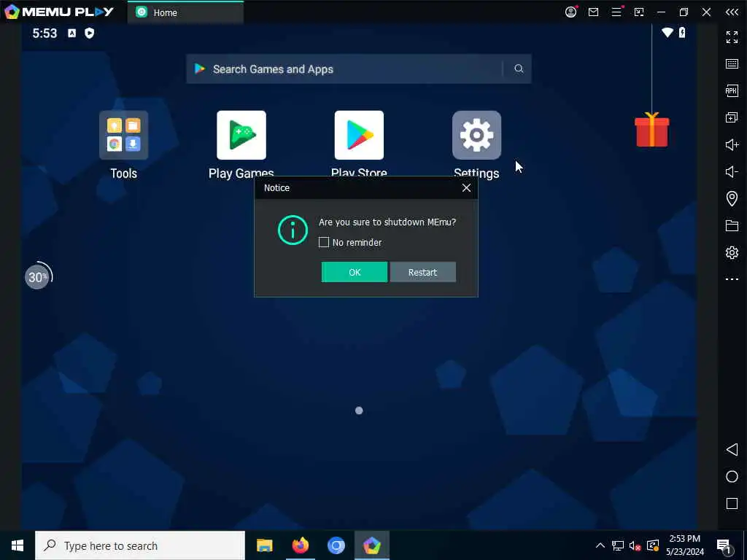
Task: Show more sidebar tools with three dots
Action: point(732,279)
